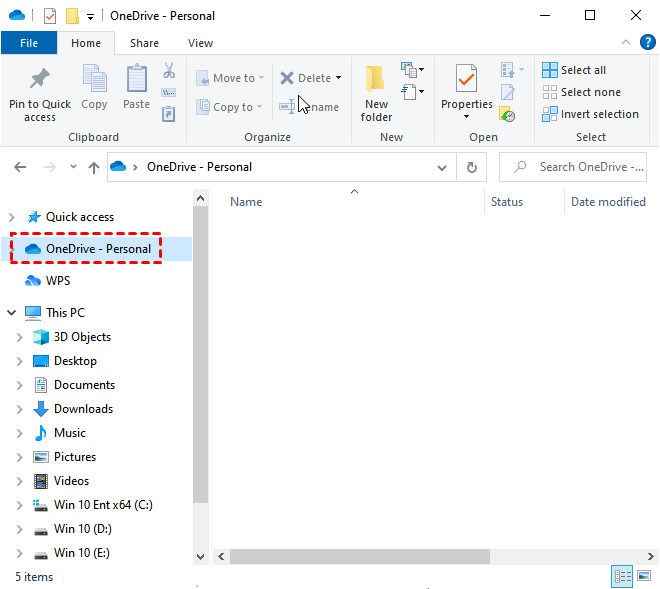Expand the Quick access tree node
Viewport: 660px width, 589px height.
tap(12, 217)
